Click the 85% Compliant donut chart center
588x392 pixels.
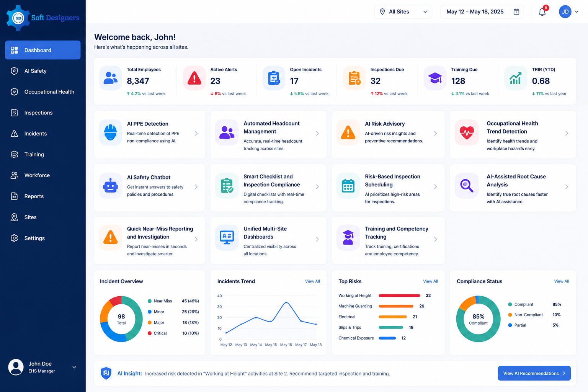[478, 319]
